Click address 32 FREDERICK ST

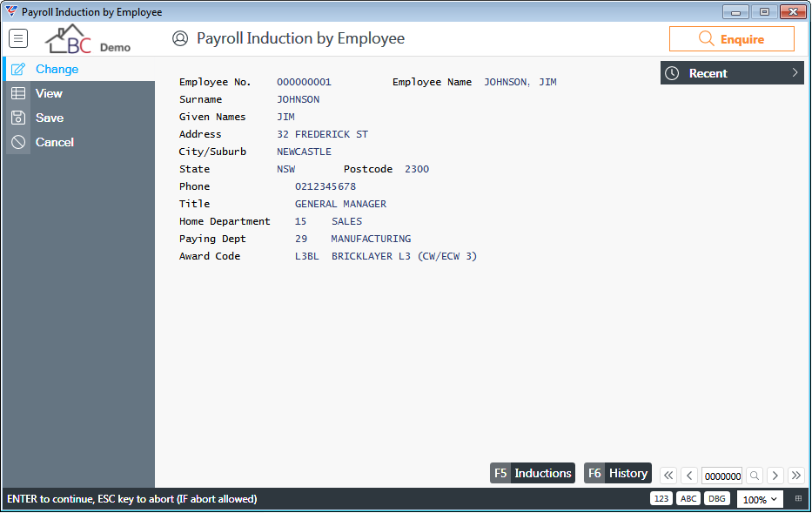(x=323, y=134)
